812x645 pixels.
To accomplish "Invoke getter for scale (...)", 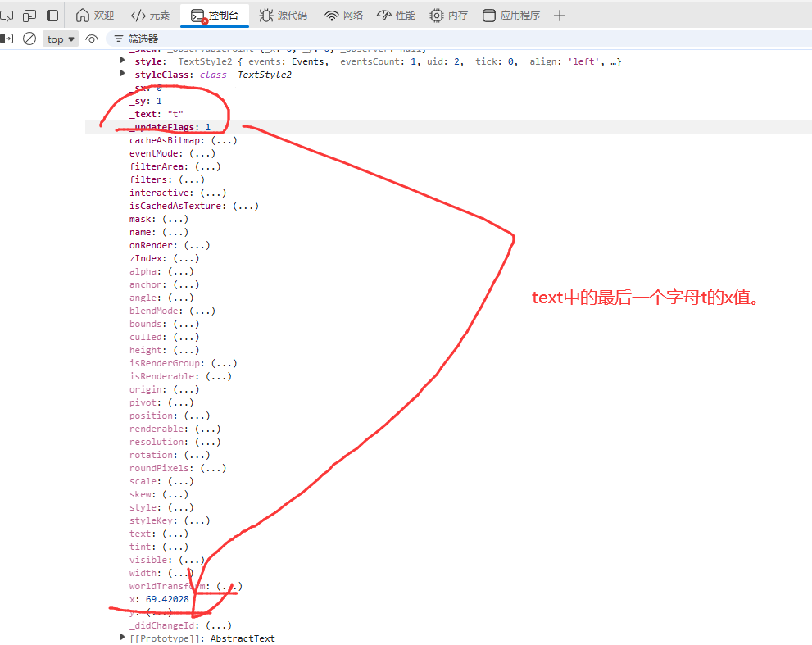I will pos(181,481).
